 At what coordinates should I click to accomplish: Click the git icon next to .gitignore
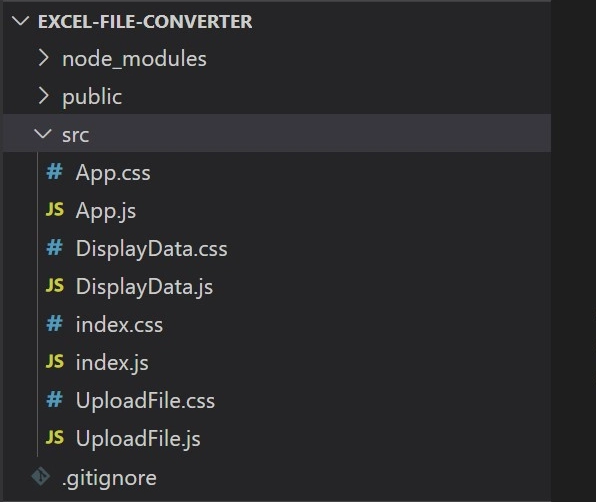tap(41, 477)
